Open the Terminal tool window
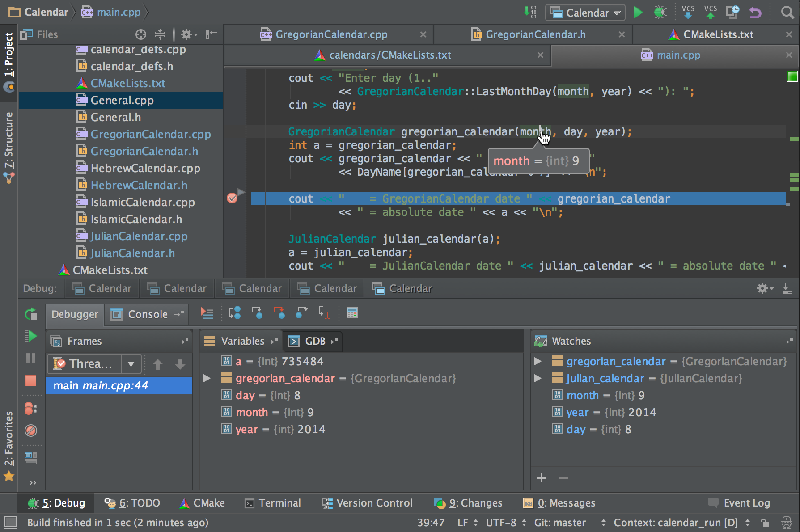Image resolution: width=800 pixels, height=532 pixels. point(273,503)
